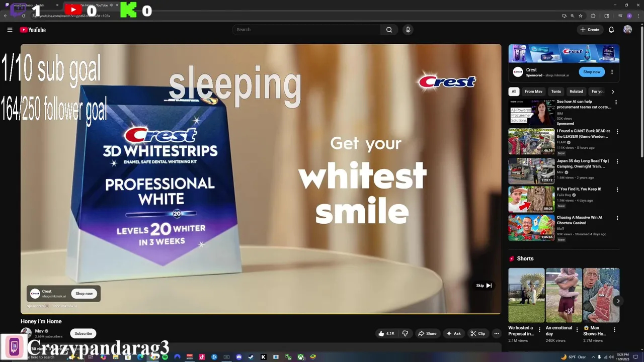
Task: Open the browser extensions puzzle icon
Action: tap(593, 16)
